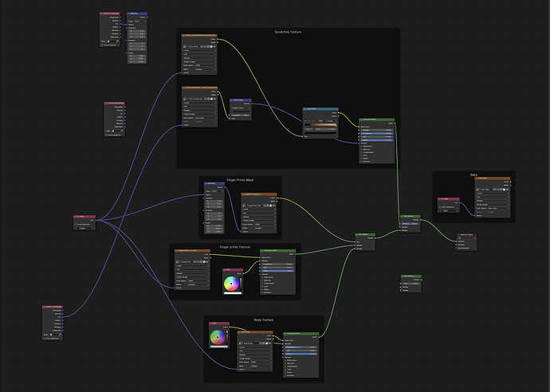
Task: Collapse the Normal Map node via its header arrow
Action: (232, 100)
